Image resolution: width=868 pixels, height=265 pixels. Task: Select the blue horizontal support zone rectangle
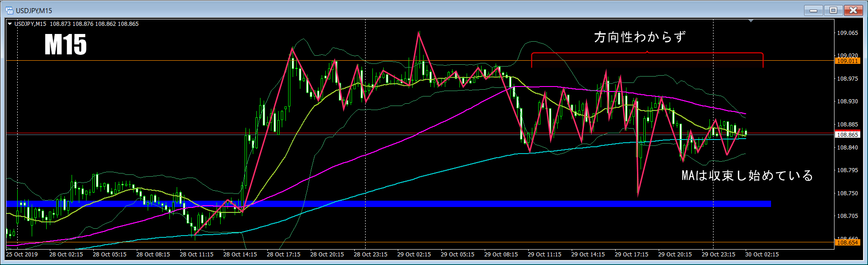389,204
